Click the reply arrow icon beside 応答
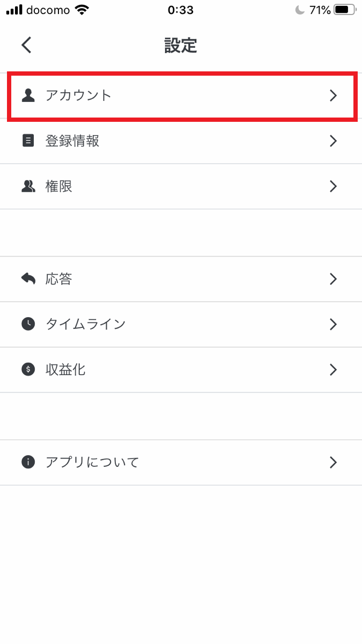Screen dimensions: 362x644 pos(28,279)
